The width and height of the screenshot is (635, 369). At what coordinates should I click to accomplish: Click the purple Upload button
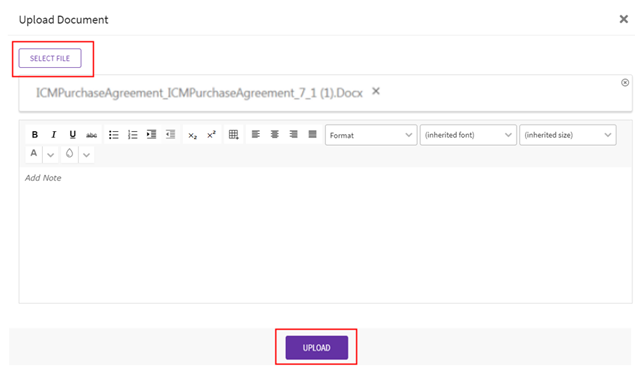point(317,348)
